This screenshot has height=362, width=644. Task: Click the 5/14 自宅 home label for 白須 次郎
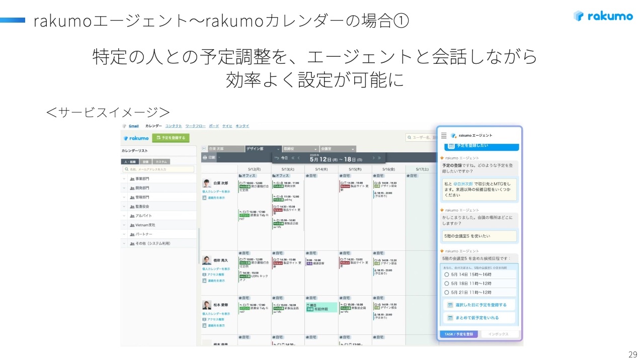pos(312,175)
